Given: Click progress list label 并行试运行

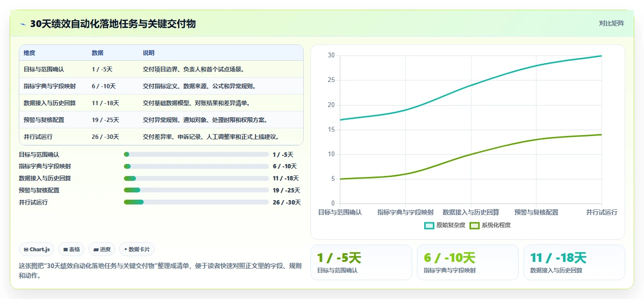Looking at the screenshot, I should click(33, 202).
